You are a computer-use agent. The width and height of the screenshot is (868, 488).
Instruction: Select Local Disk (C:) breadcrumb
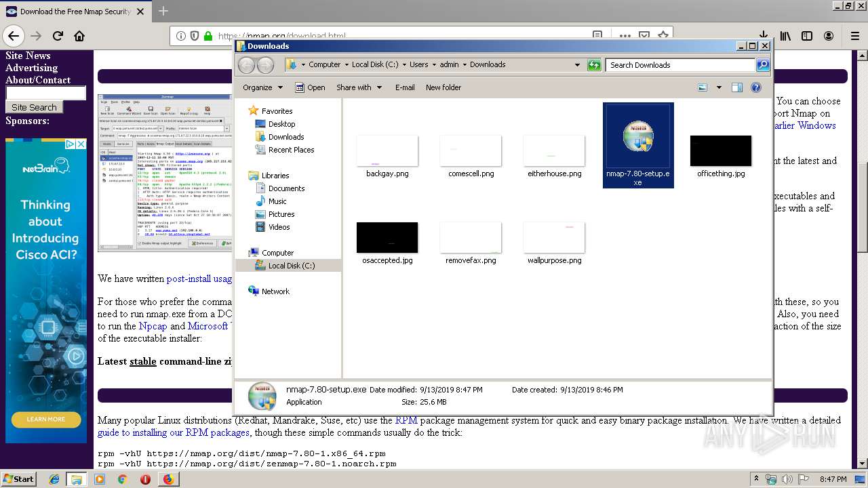click(x=375, y=64)
